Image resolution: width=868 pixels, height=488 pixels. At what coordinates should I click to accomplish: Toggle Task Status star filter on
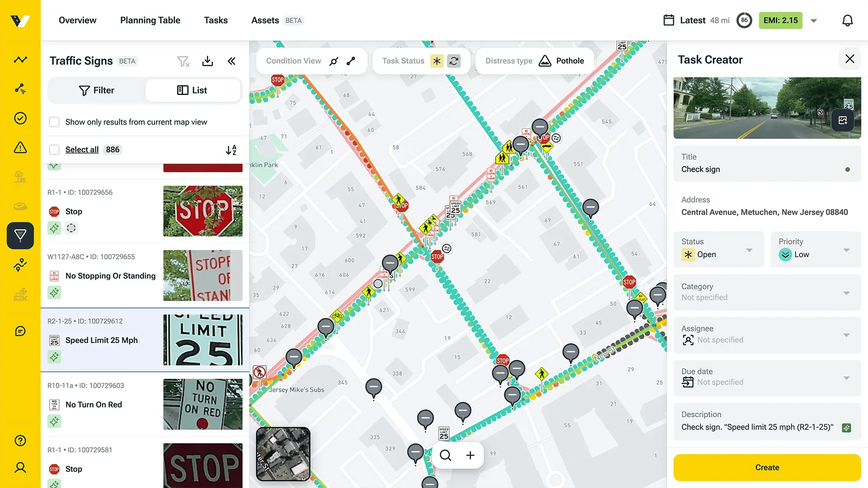[x=436, y=61]
